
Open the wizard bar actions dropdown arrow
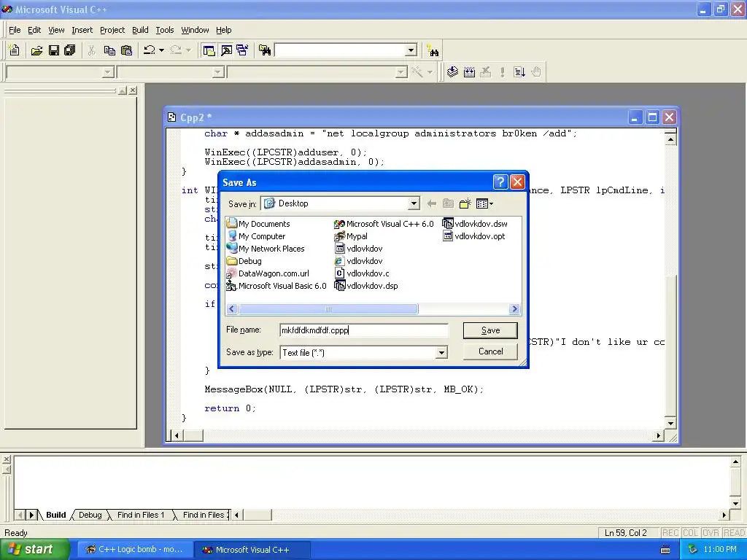tap(430, 72)
